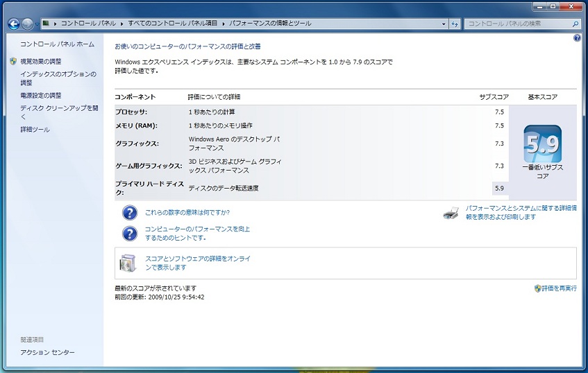Open パフォーマンスとシステムに関する詳細情報 print link

coord(521,212)
